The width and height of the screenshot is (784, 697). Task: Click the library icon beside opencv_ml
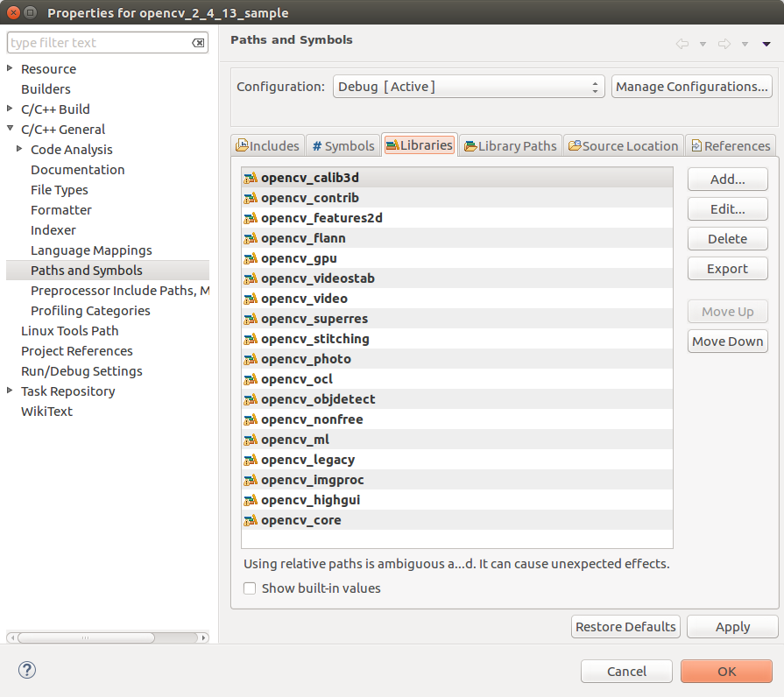tap(251, 440)
